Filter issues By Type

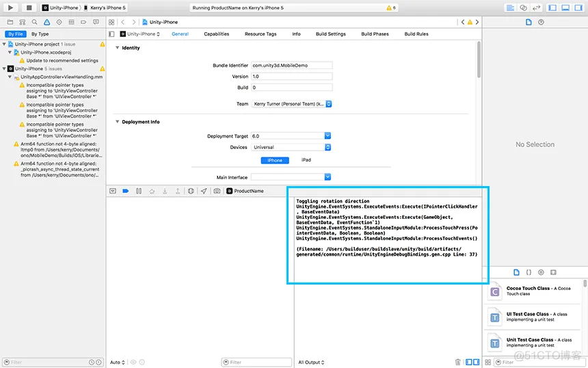pyautogui.click(x=40, y=34)
